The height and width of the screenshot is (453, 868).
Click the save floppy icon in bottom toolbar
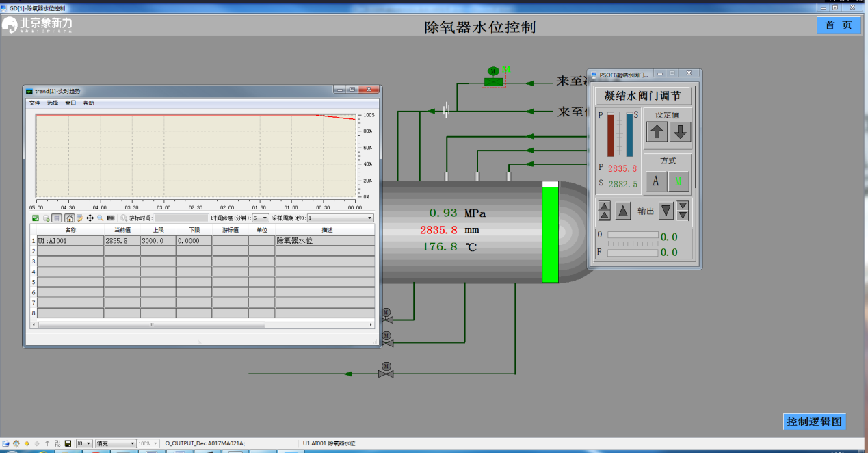[x=68, y=443]
